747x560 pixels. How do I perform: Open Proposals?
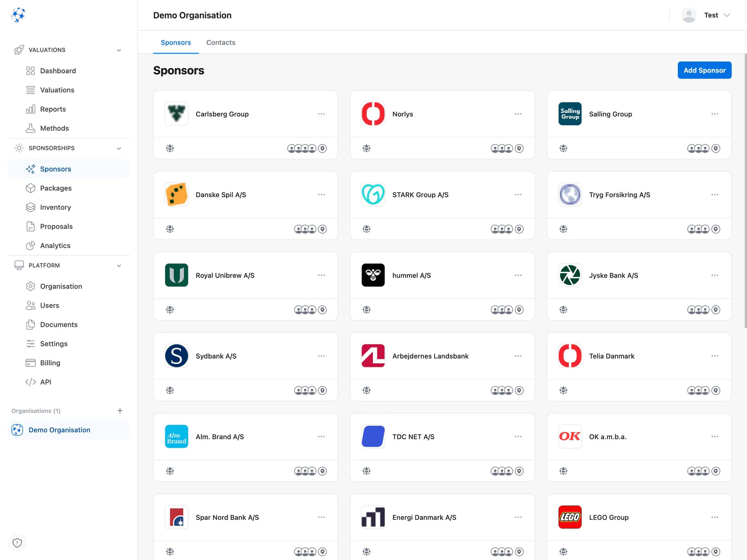69,226
